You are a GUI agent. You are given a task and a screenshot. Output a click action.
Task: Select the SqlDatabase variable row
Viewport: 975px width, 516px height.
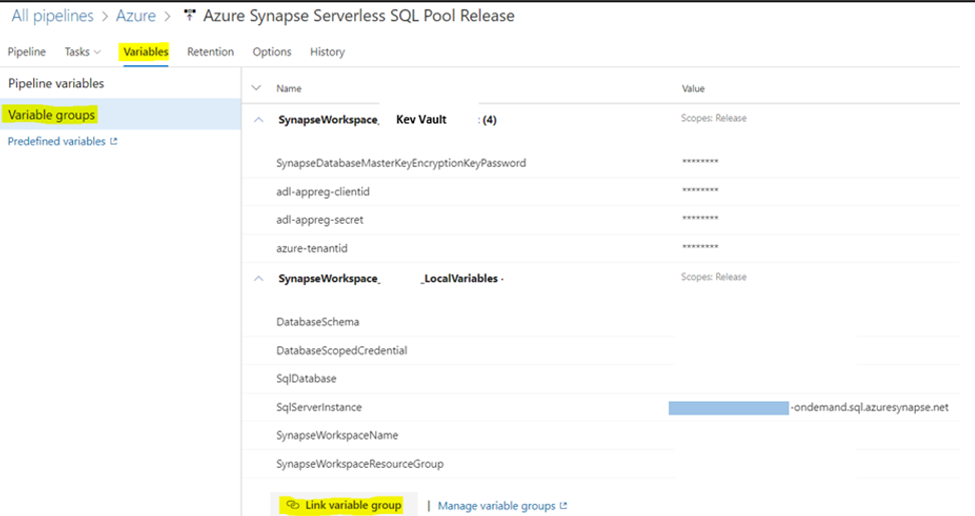(x=601, y=379)
